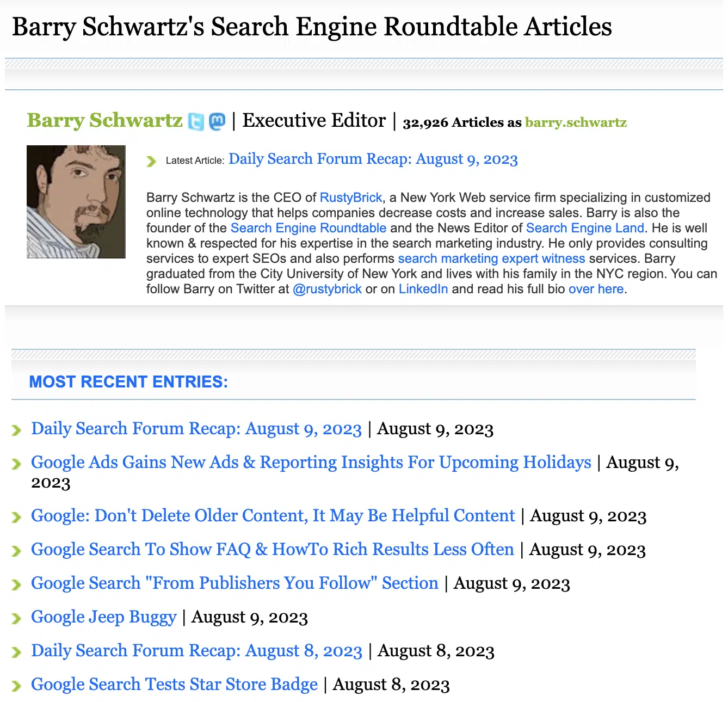728x702 pixels.
Task: Open the search marketing expert witness link
Action: (491, 258)
